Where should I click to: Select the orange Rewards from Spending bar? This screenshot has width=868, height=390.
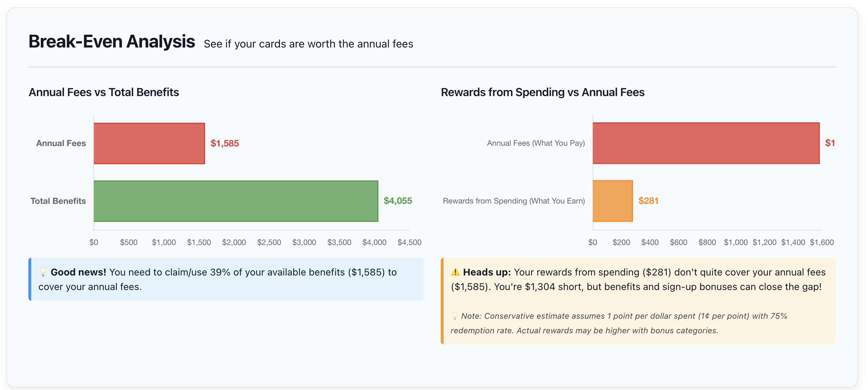click(612, 201)
